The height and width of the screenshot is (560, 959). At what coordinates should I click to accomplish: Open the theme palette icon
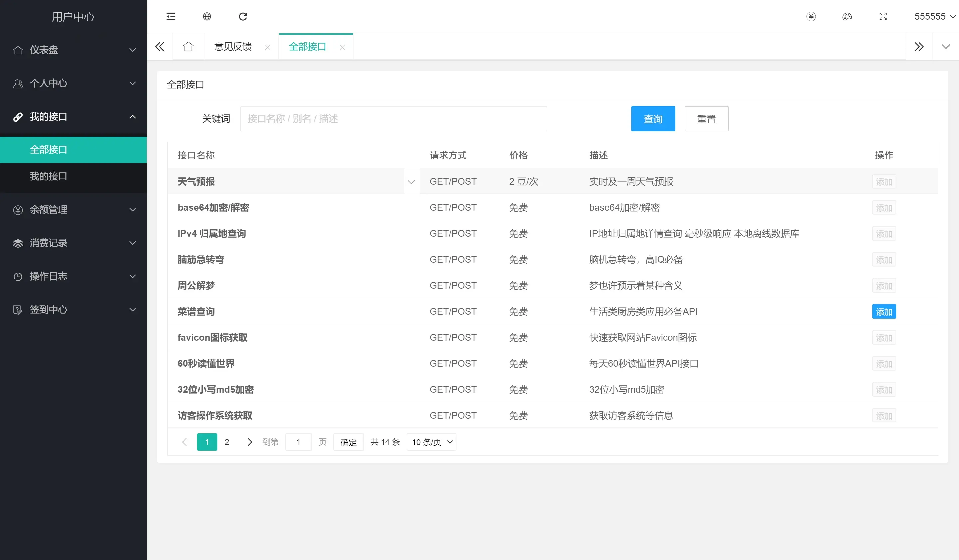click(847, 16)
